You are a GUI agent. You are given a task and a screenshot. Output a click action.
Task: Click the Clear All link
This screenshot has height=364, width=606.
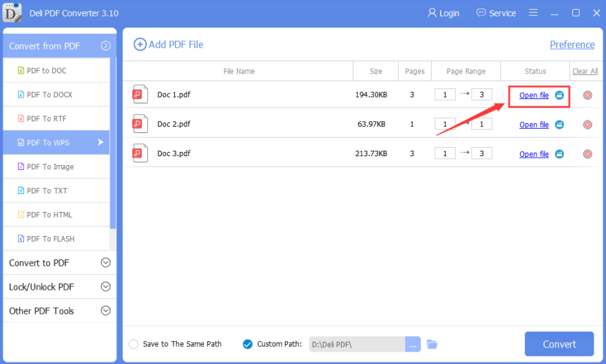[x=585, y=71]
